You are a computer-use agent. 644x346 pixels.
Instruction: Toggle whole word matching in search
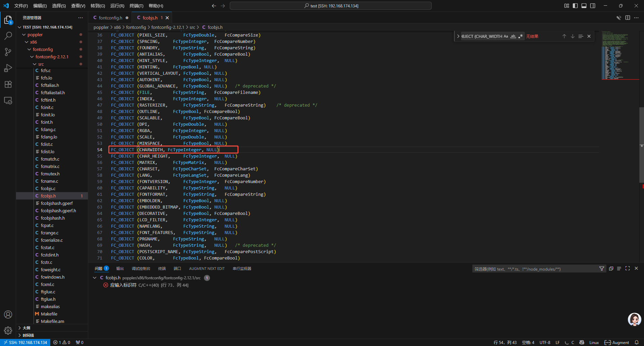513,36
